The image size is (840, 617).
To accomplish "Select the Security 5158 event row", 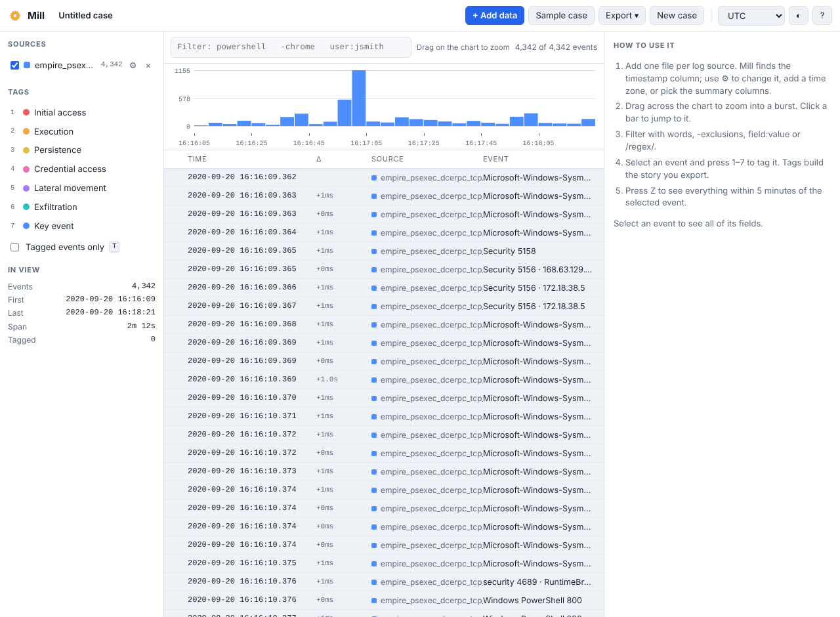I will point(384,251).
